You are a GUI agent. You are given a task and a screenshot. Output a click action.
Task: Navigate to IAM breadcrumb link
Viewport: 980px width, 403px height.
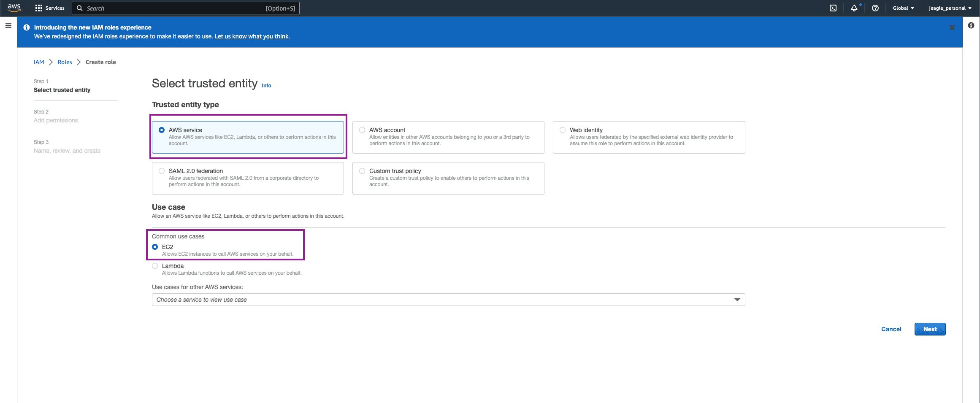point(39,62)
